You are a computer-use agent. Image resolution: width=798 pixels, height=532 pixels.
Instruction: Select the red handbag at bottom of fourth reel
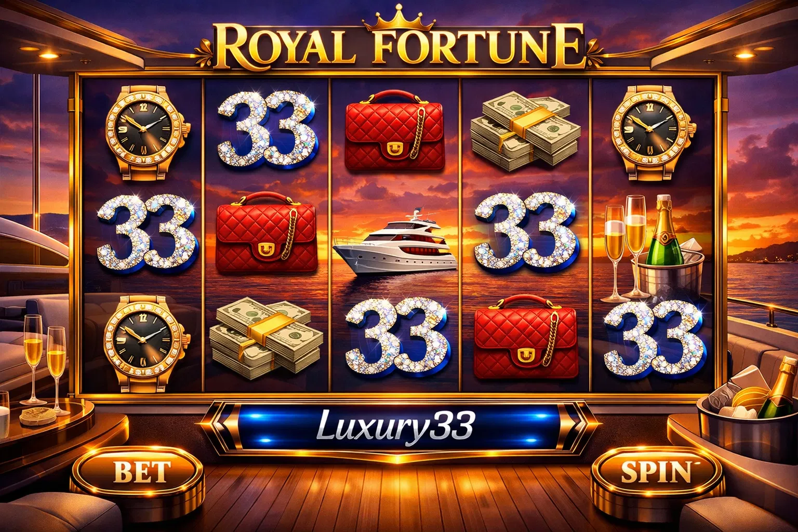tap(526, 337)
